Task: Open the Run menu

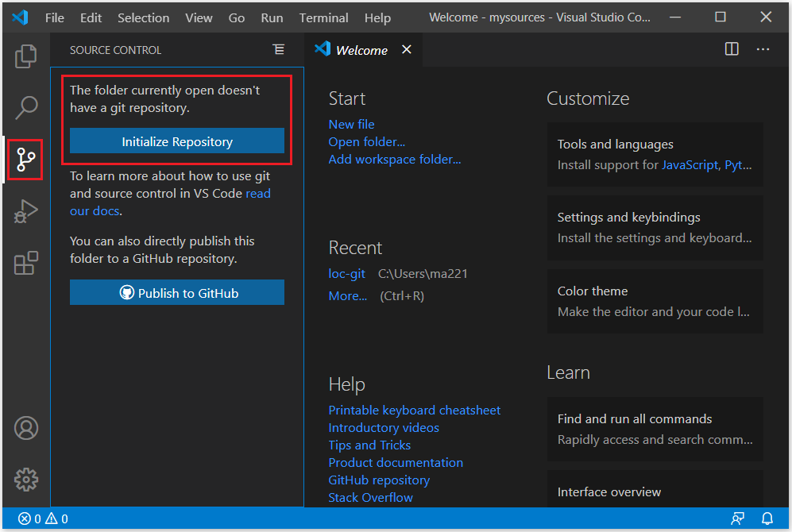Action: click(x=272, y=17)
